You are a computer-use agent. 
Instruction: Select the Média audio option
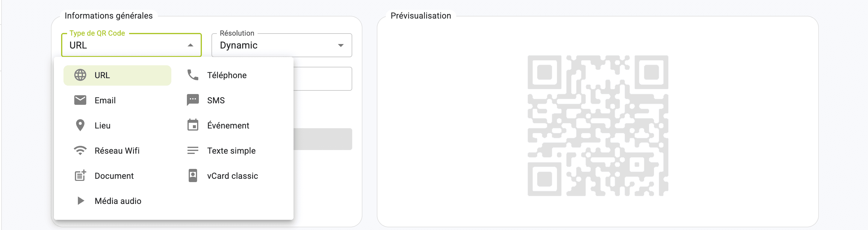coord(118,201)
